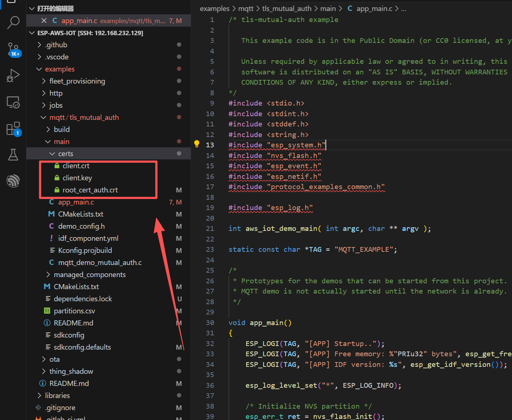Viewport: 512px width, 420px height.
Task: Click the 'nvs_flash.h' include line
Action: pyautogui.click(x=275, y=156)
